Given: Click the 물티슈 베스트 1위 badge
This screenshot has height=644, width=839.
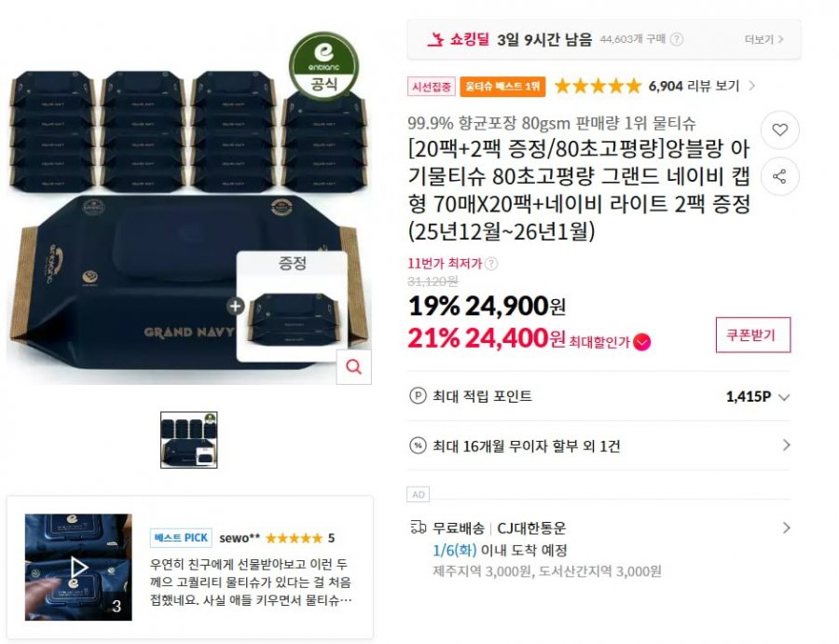Looking at the screenshot, I should click(x=502, y=87).
